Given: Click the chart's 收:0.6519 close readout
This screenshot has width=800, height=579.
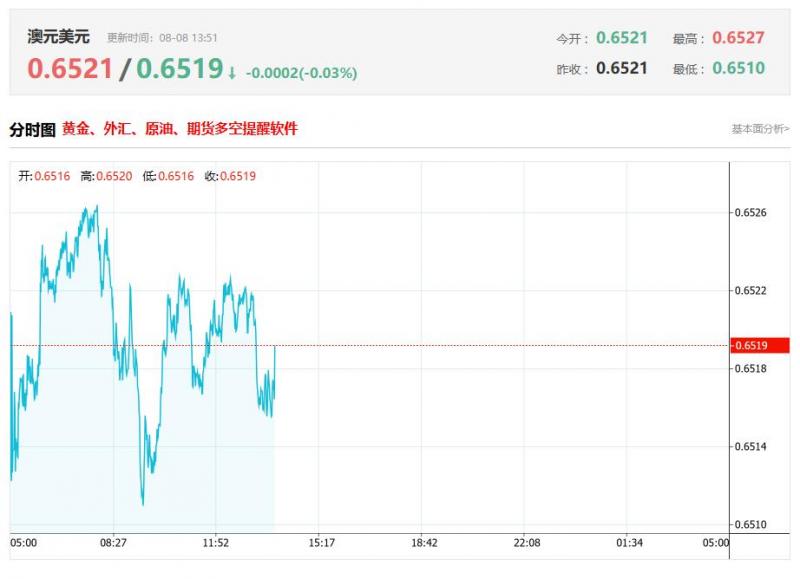Looking at the screenshot, I should pyautogui.click(x=230, y=177).
